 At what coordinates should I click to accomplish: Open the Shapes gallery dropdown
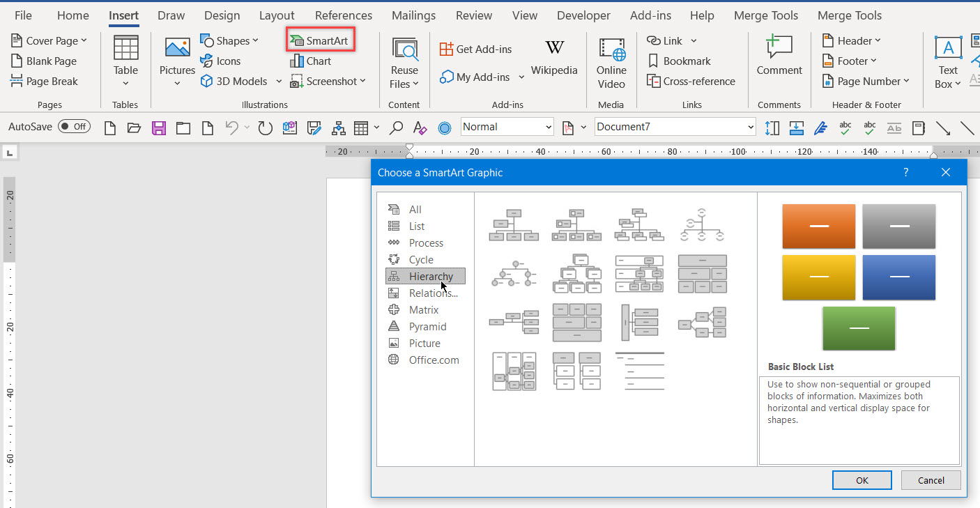[x=255, y=41]
